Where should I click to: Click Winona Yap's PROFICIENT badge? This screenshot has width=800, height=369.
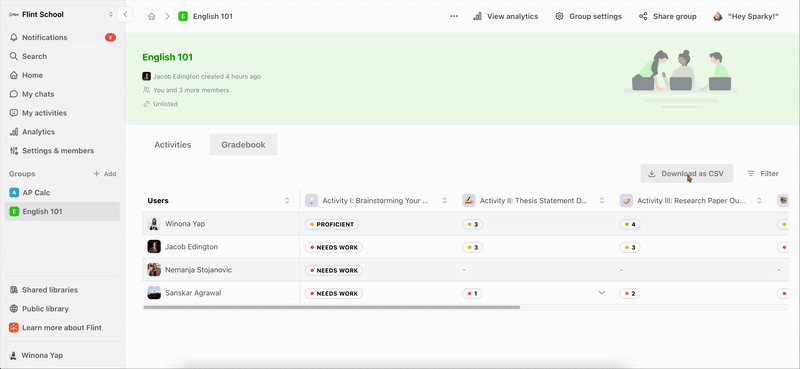332,224
